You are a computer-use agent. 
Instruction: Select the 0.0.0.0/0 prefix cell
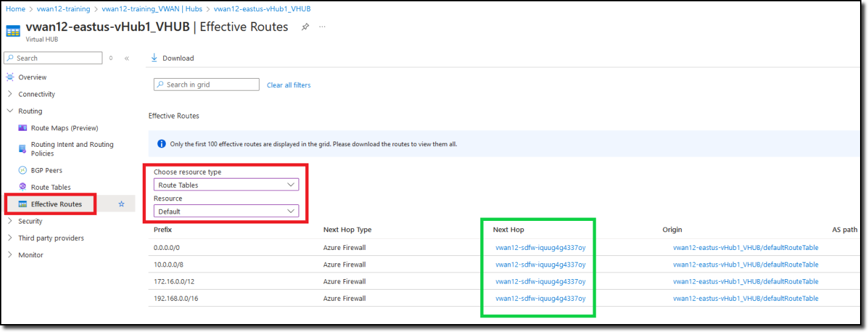click(167, 247)
